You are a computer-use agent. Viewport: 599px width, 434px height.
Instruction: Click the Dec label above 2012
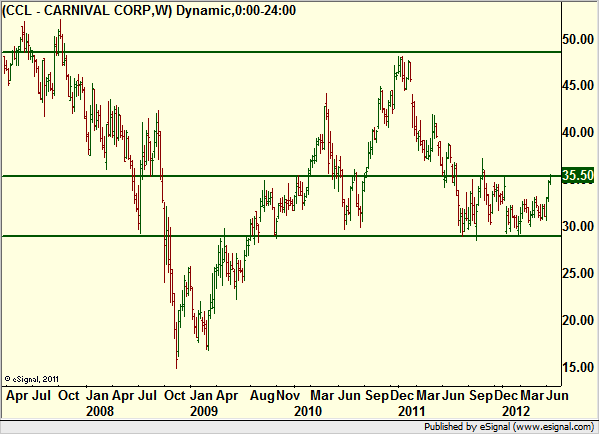(x=506, y=395)
